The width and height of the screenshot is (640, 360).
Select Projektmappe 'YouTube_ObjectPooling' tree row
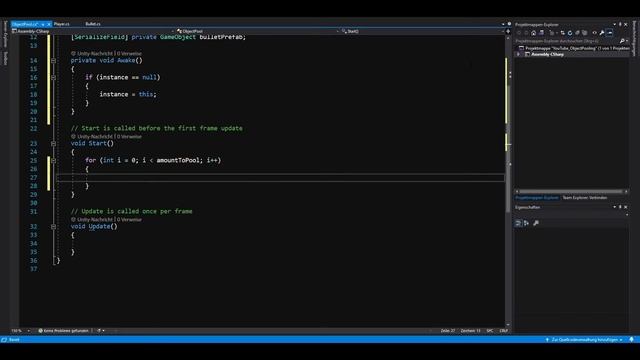573,48
